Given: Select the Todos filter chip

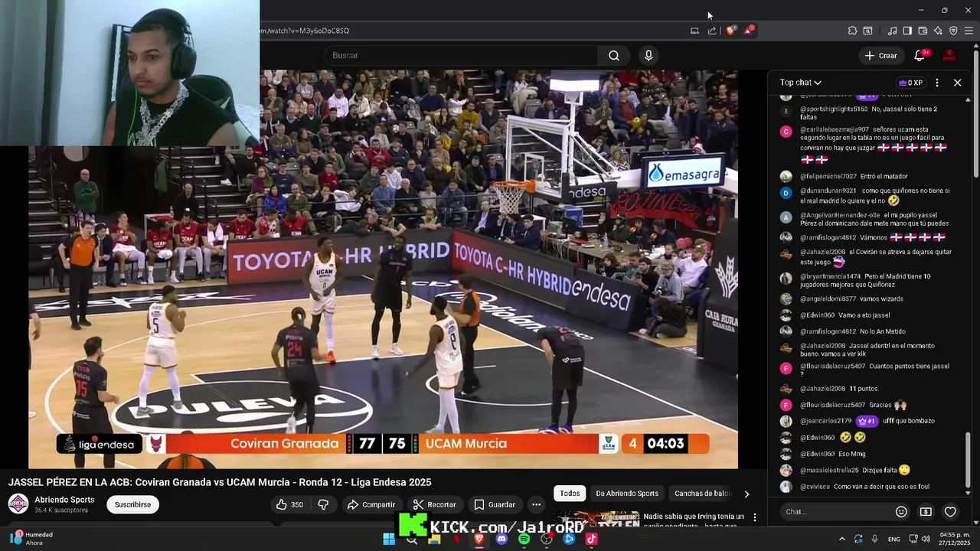Looking at the screenshot, I should 570,494.
